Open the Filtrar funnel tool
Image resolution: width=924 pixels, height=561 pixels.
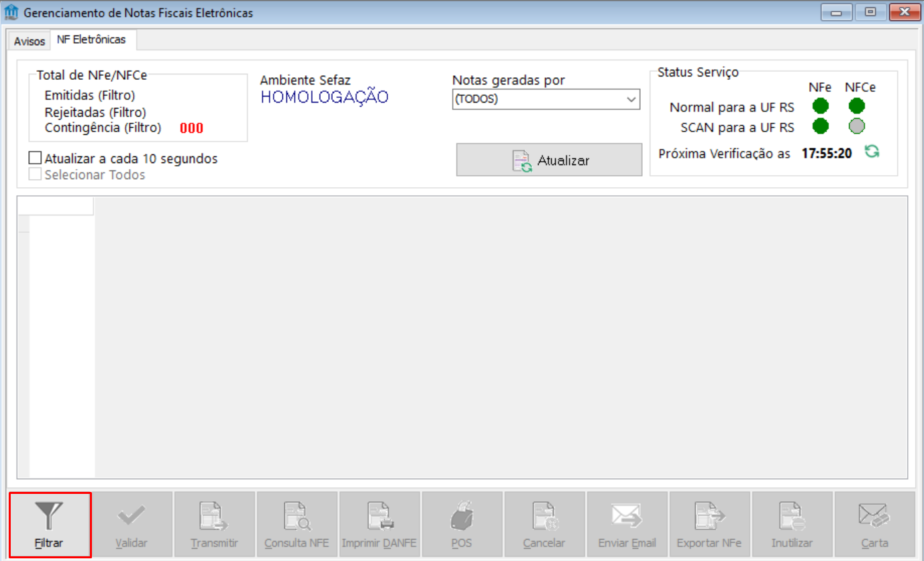click(50, 524)
